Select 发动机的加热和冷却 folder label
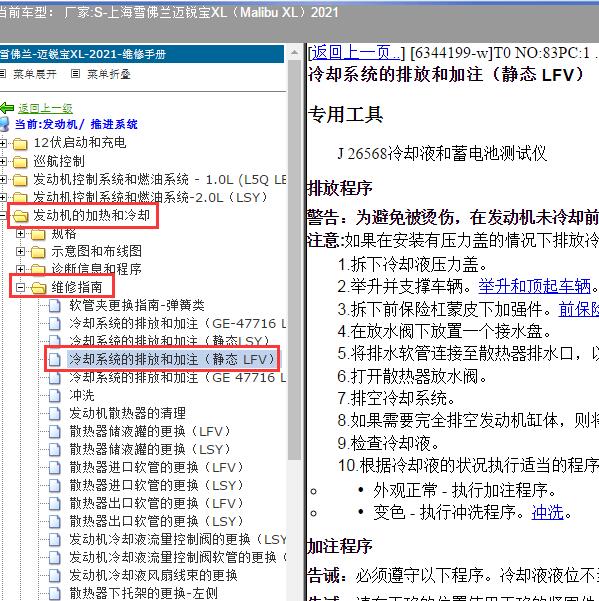 point(91,215)
